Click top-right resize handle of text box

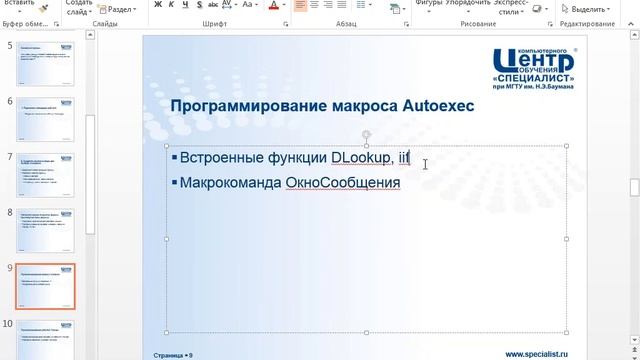(x=566, y=146)
